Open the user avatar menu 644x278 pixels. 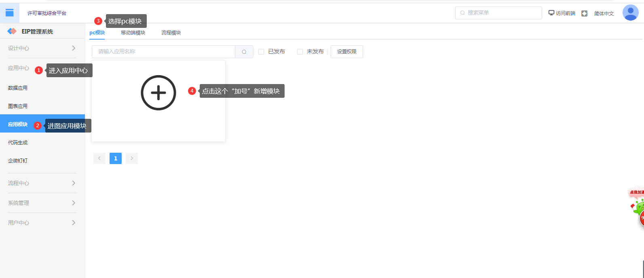pos(630,13)
